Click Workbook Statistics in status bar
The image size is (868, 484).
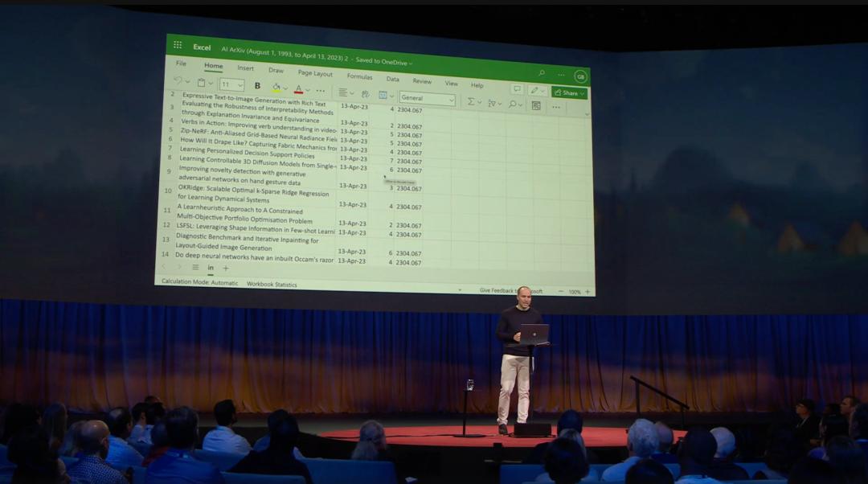[272, 284]
